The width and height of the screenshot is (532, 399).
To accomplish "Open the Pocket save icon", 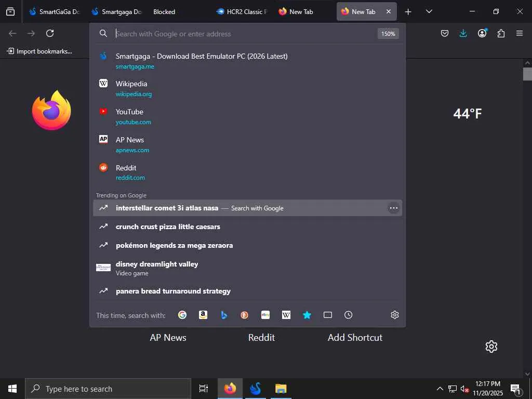I will pos(445,33).
